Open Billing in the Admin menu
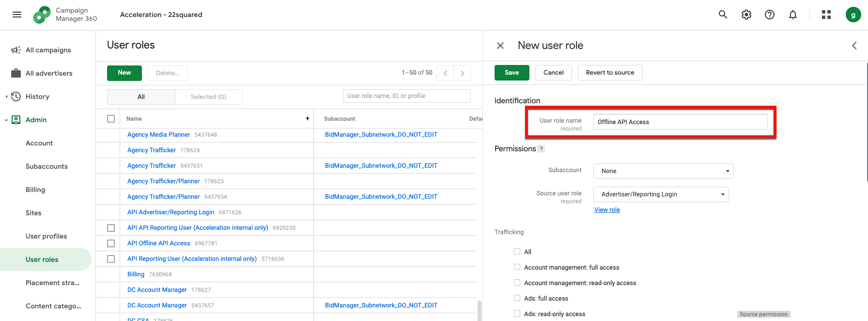 click(35, 190)
